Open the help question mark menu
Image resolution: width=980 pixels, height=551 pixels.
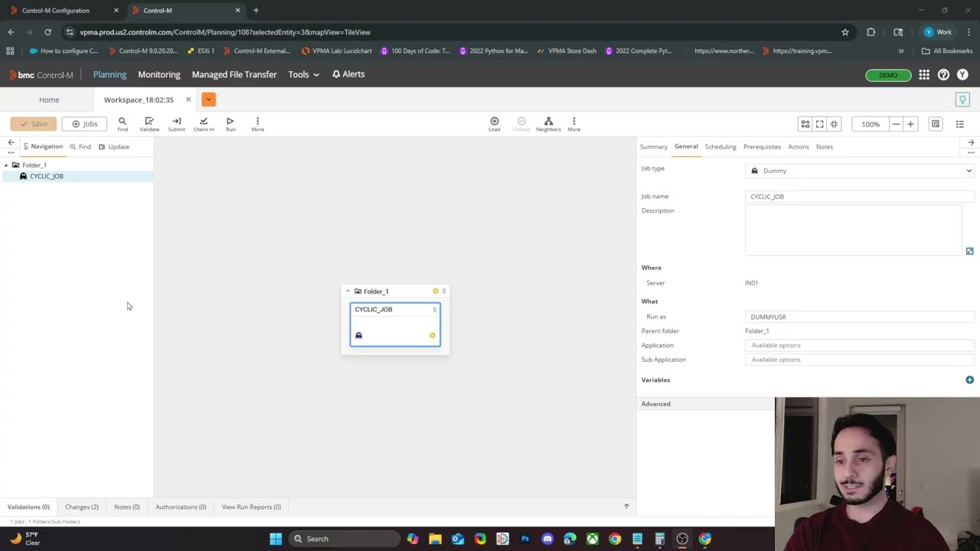(x=943, y=75)
